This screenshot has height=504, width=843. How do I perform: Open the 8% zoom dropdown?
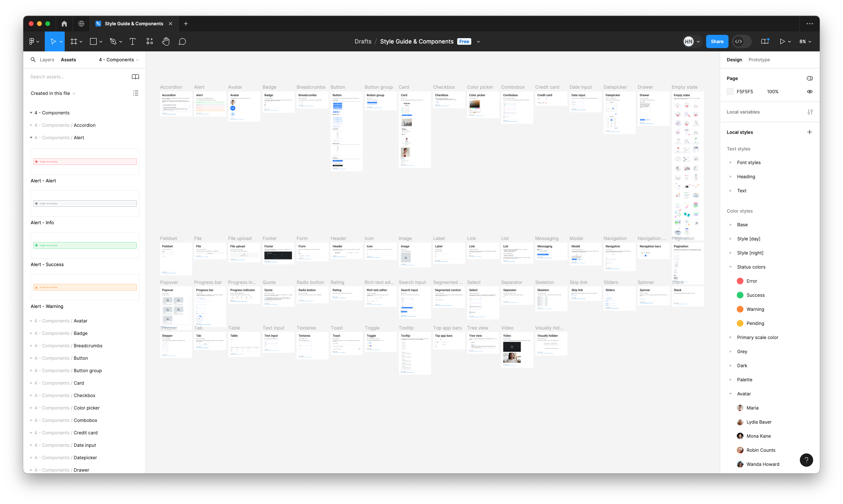click(x=805, y=41)
